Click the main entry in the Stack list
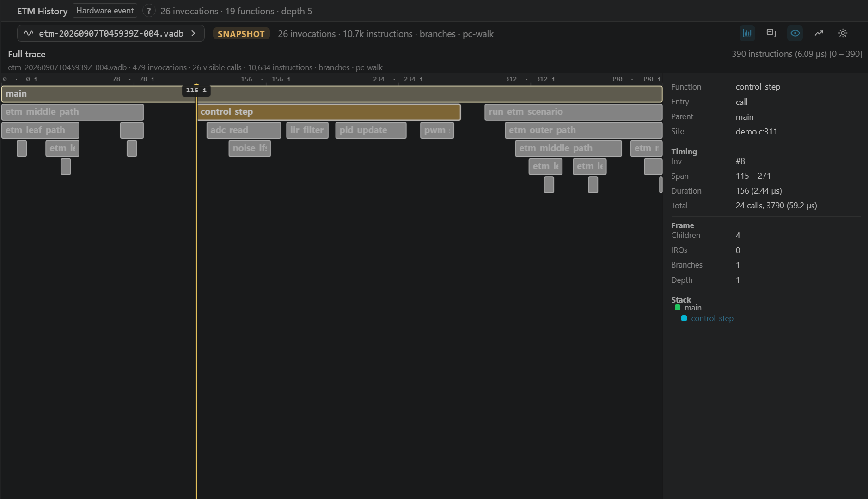The image size is (868, 499). 693,308
